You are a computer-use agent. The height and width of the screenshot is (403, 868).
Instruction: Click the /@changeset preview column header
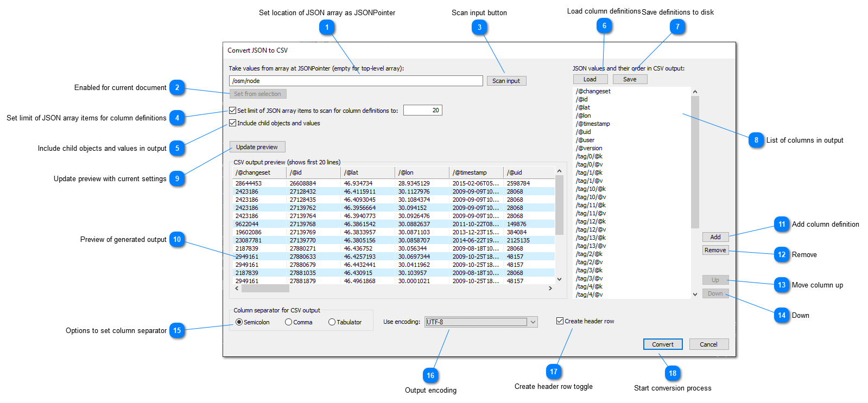click(259, 172)
